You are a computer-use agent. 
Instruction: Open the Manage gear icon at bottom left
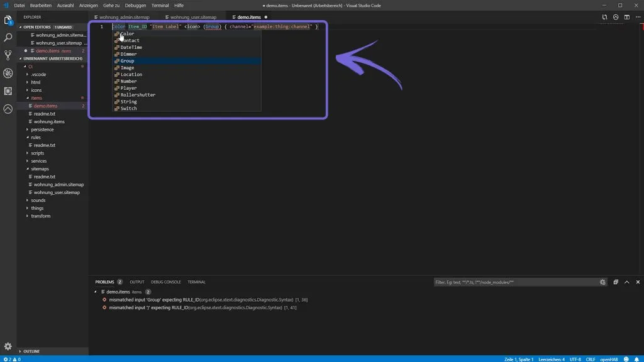click(8, 346)
